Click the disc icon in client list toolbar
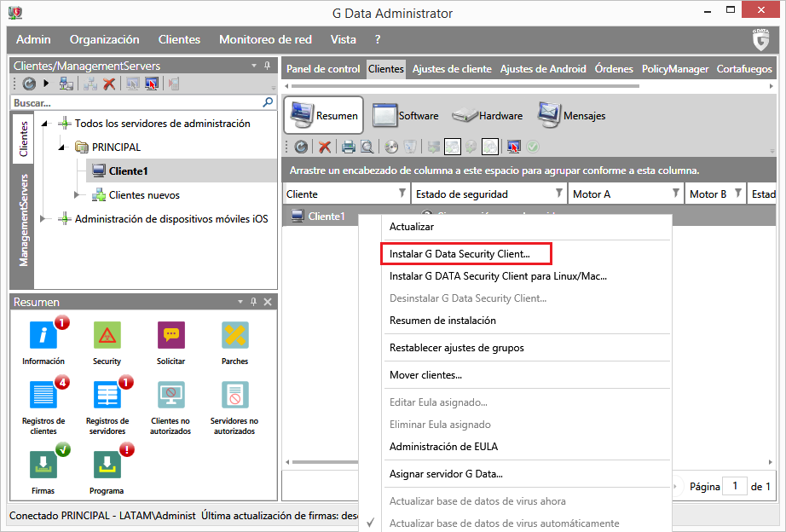This screenshot has height=532, width=786. (391, 147)
